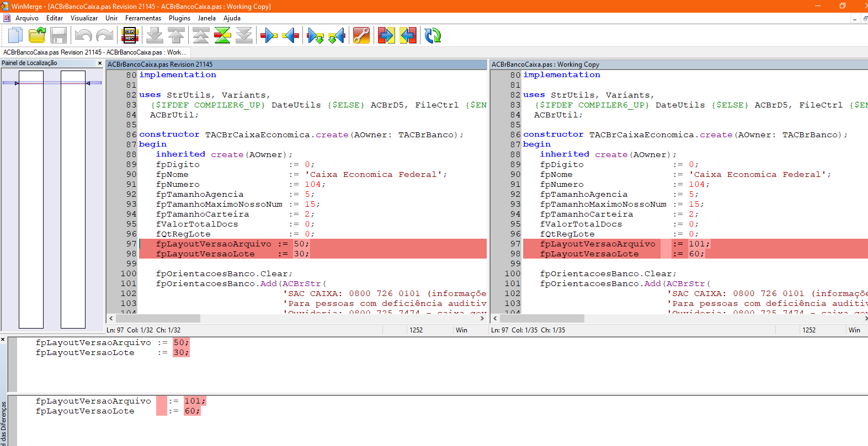Open Options with the wrench icon

(x=361, y=36)
